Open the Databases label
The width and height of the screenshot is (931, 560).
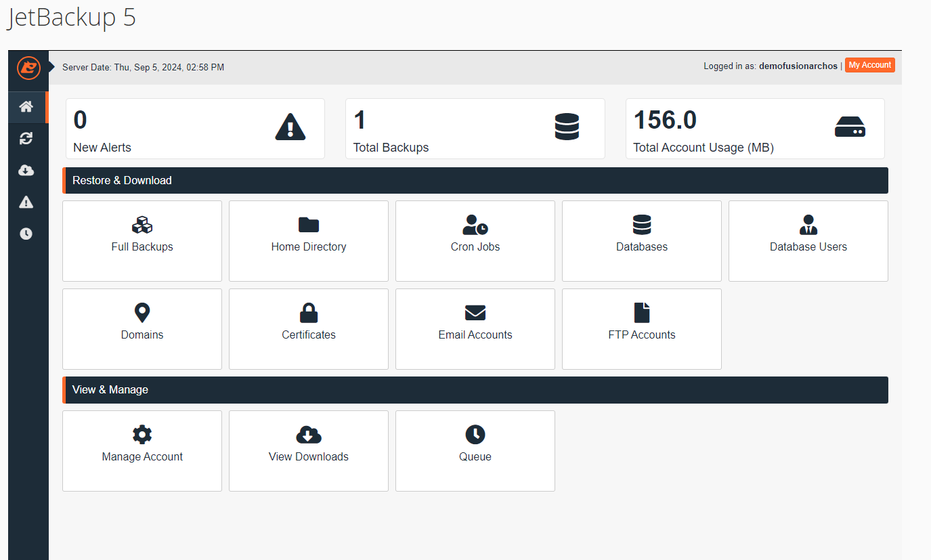click(x=642, y=247)
